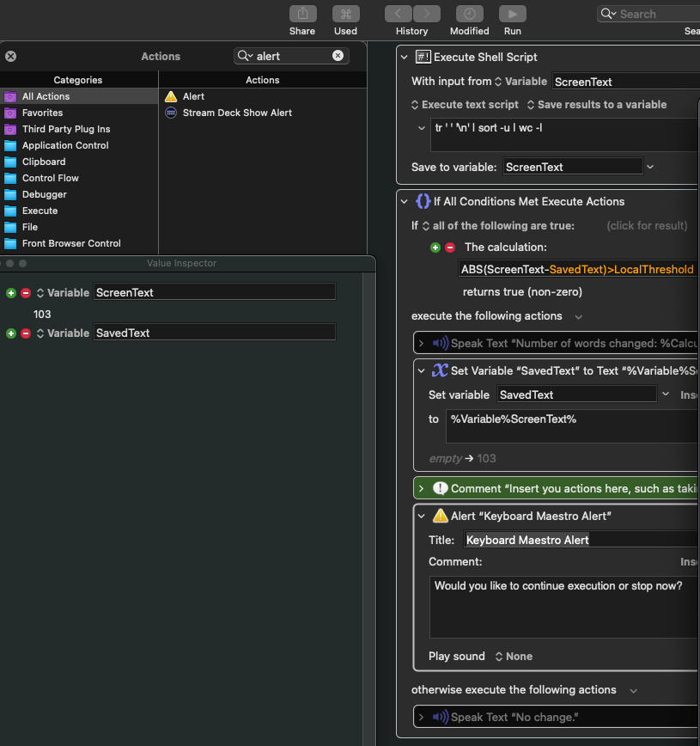
Task: Click the Run macro play icon
Action: pyautogui.click(x=512, y=14)
